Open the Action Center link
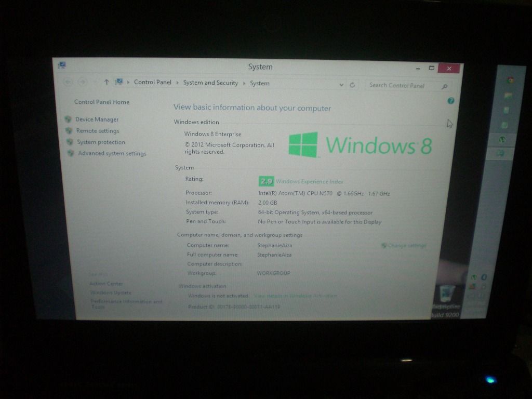Viewport: 532px width, 399px height. pyautogui.click(x=106, y=283)
